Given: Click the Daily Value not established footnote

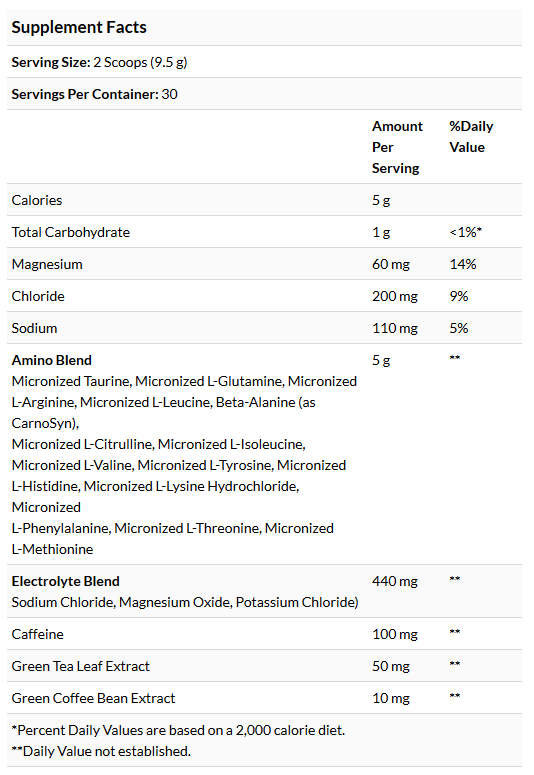Looking at the screenshot, I should point(101,751).
